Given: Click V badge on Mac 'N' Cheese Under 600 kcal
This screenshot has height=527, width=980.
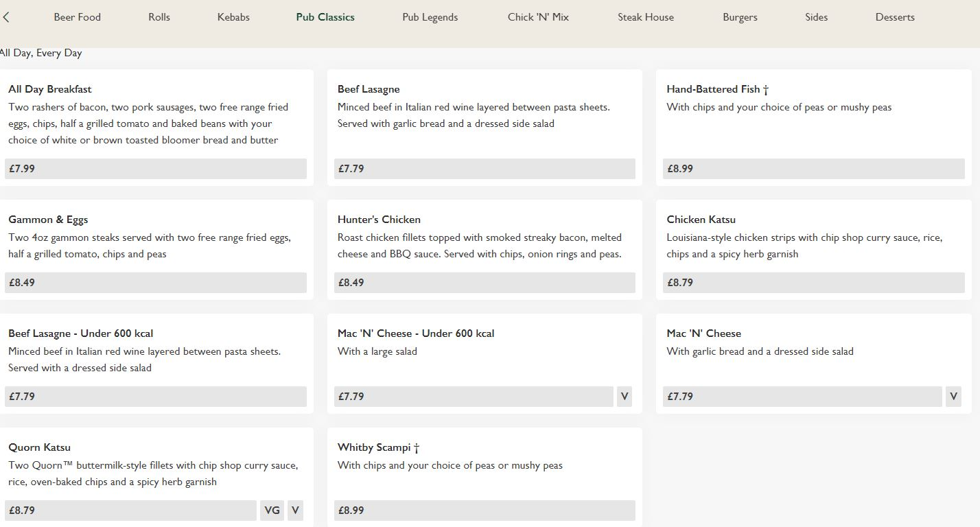Looking at the screenshot, I should click(624, 396).
